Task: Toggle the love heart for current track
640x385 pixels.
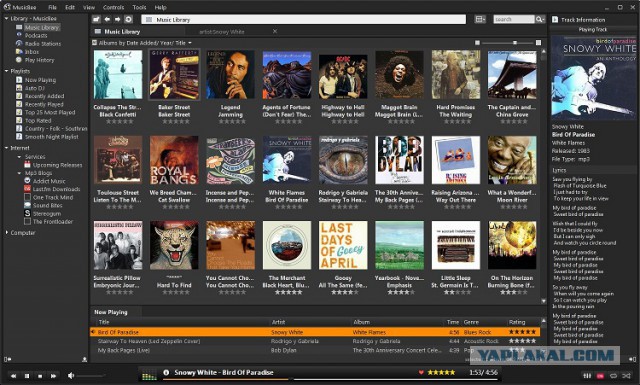Action: coord(421,372)
